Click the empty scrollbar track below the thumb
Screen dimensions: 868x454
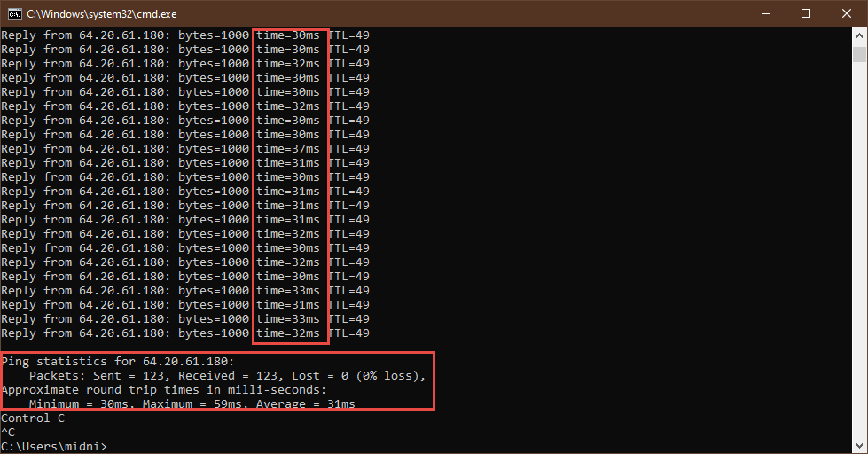[x=859, y=266]
